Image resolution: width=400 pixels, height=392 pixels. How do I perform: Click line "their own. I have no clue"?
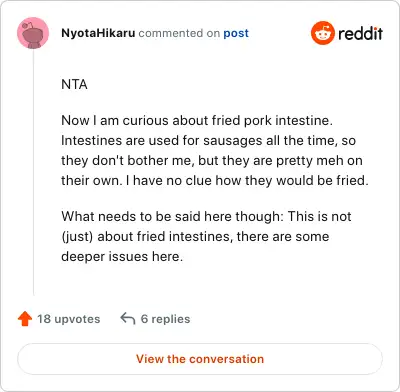(215, 180)
